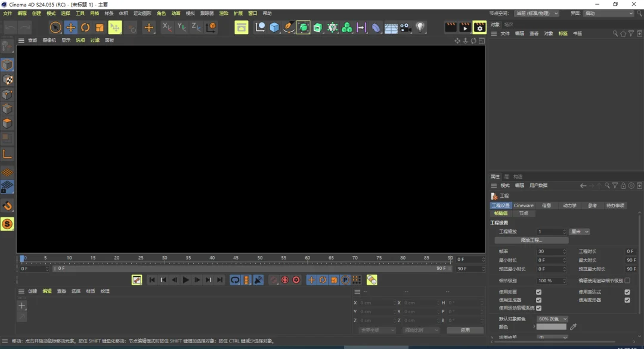This screenshot has height=349, width=644.
Task: Open the 厘米 unit dropdown
Action: (x=580, y=232)
